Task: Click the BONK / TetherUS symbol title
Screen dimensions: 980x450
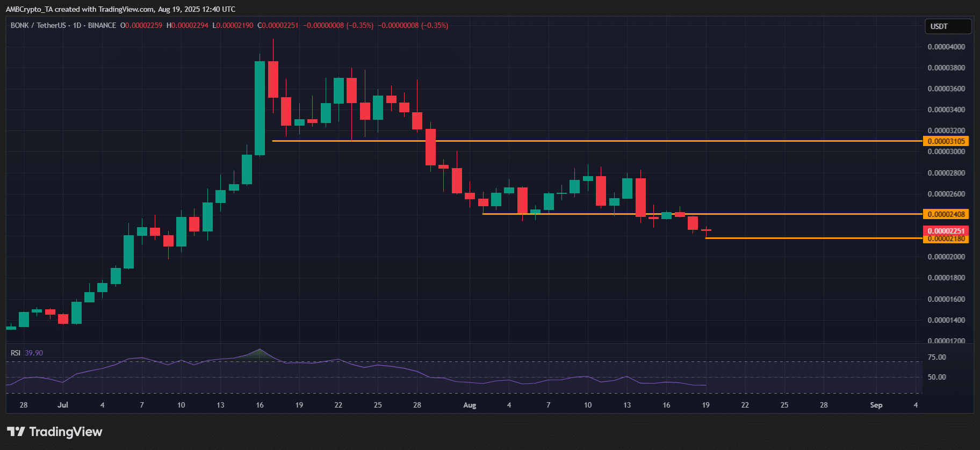Action: [34, 25]
